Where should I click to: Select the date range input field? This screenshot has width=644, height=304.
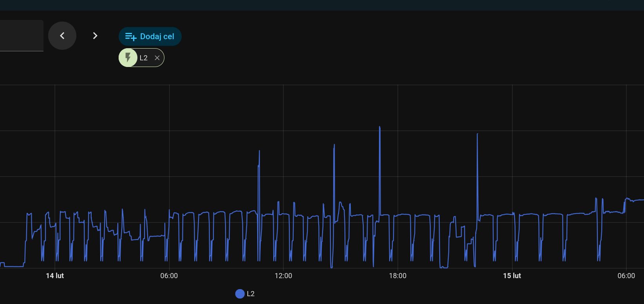pos(22,36)
